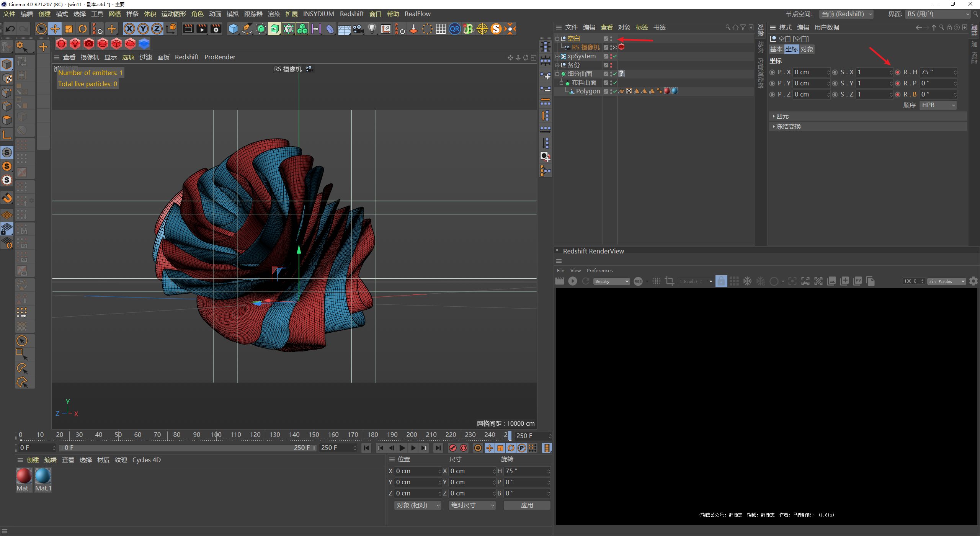The image size is (980, 536).
Task: Go to end of animation
Action: point(438,448)
